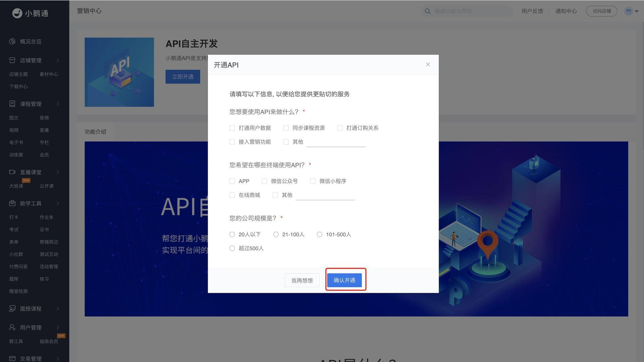
Task: Expand 直播课堂 chevron
Action: 58,172
